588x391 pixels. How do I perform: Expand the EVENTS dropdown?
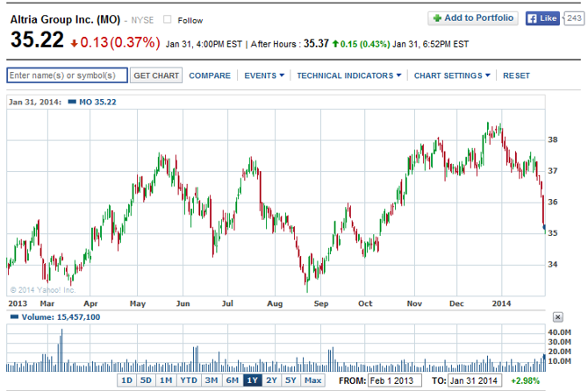[264, 75]
